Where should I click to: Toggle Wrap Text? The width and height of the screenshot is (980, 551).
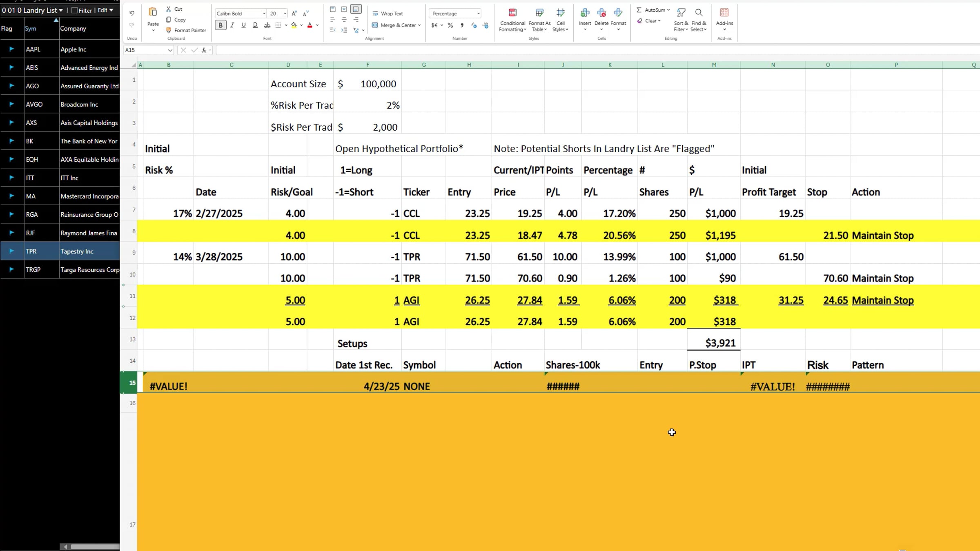tap(388, 13)
